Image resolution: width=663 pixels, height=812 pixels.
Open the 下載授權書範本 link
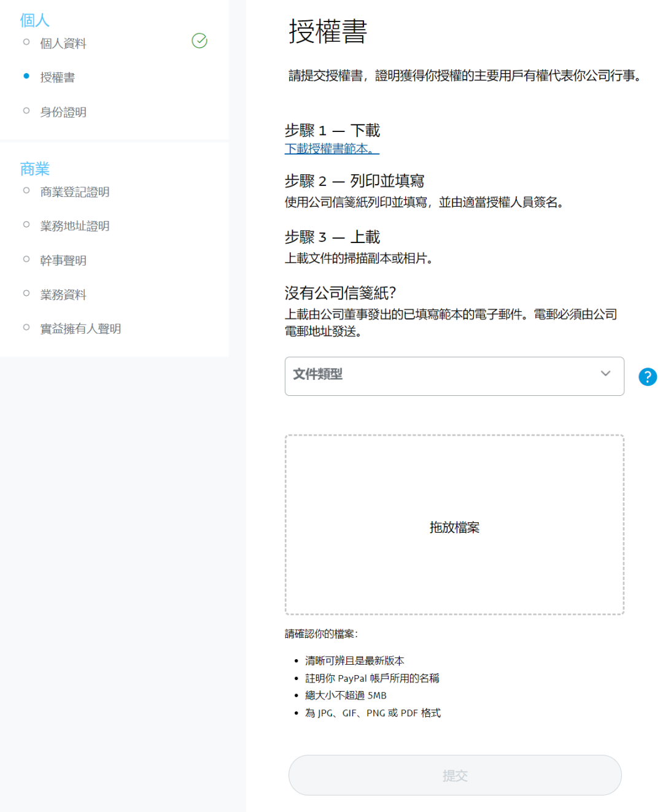pos(331,149)
